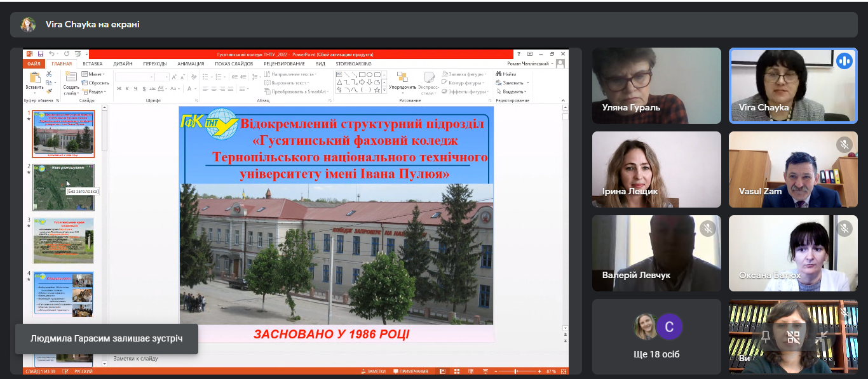Open the ФАЙЛ file tab
This screenshot has width=868, height=379.
[x=34, y=63]
